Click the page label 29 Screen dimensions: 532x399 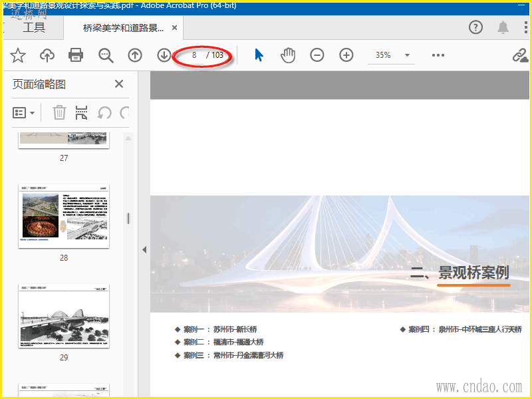pos(64,358)
